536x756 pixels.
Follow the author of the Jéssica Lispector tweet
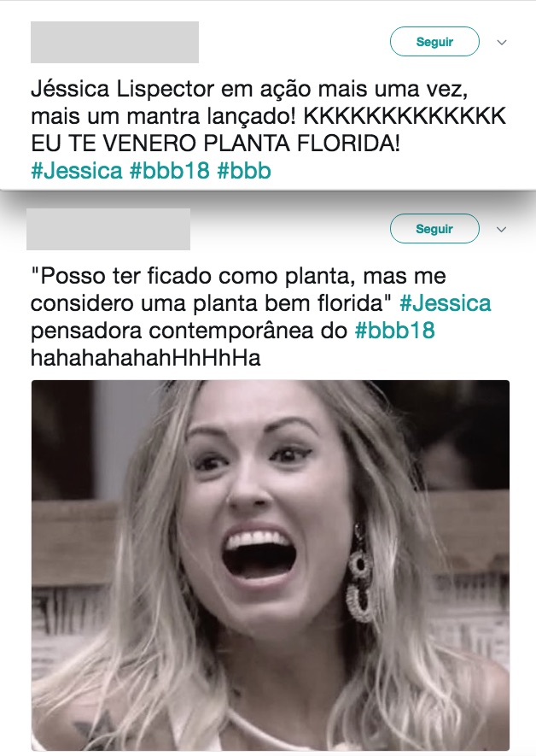pos(434,42)
